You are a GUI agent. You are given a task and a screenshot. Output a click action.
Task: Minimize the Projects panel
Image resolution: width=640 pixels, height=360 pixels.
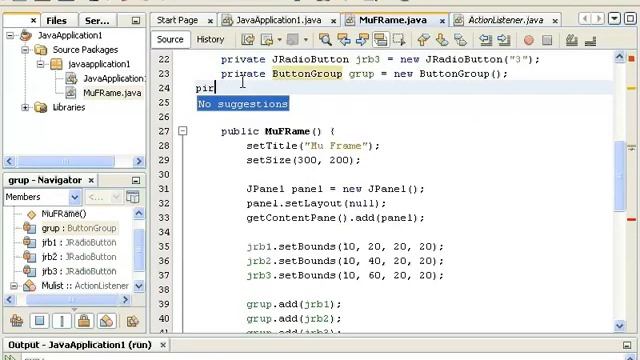tap(136, 20)
